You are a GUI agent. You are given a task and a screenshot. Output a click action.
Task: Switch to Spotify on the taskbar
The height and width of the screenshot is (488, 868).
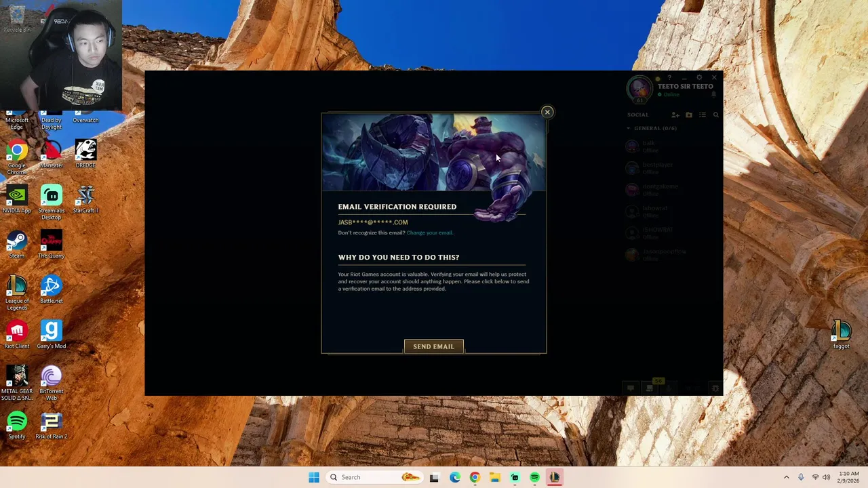point(535,477)
